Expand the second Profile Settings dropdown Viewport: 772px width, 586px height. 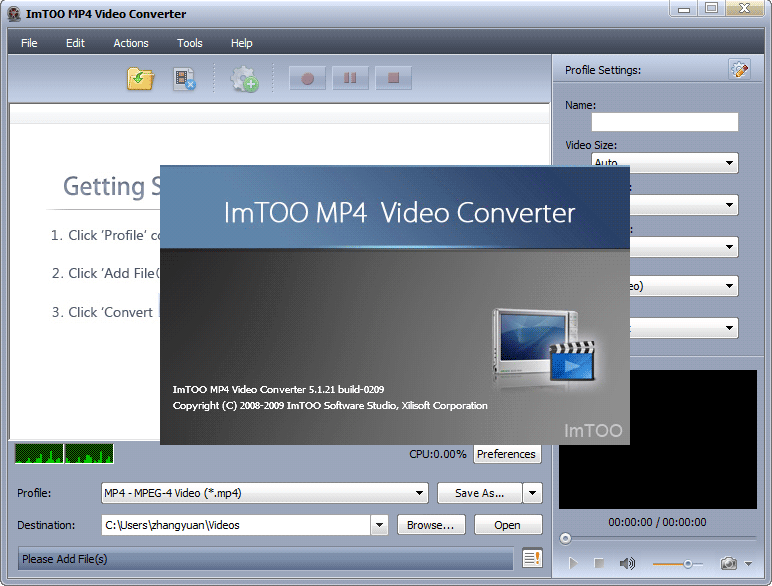point(729,205)
